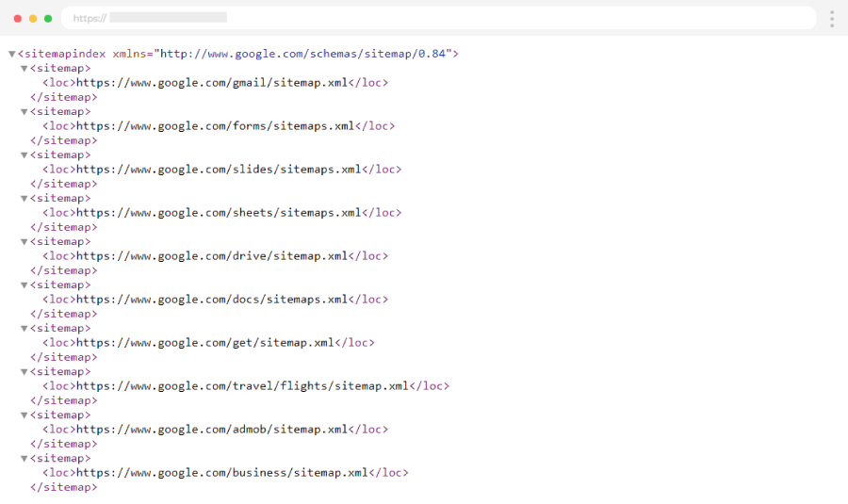Collapse the sitemap node containing business URL
The image size is (848, 504).
pyautogui.click(x=24, y=459)
